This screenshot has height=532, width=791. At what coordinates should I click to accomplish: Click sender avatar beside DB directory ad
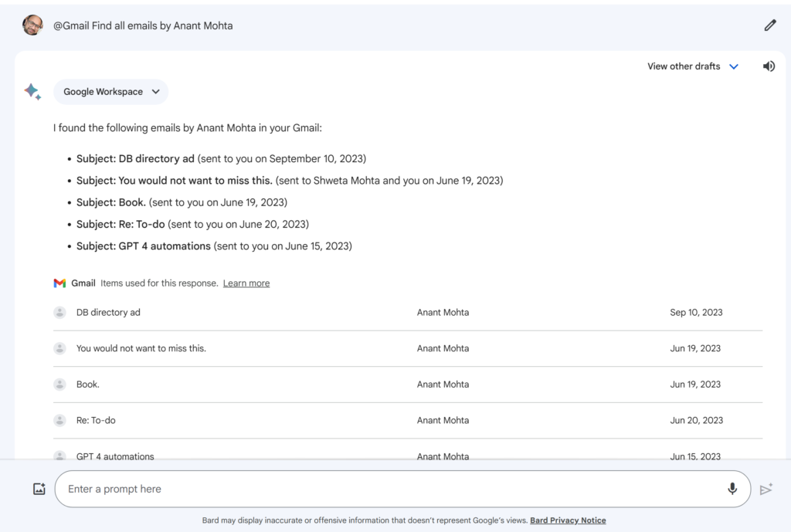point(59,313)
